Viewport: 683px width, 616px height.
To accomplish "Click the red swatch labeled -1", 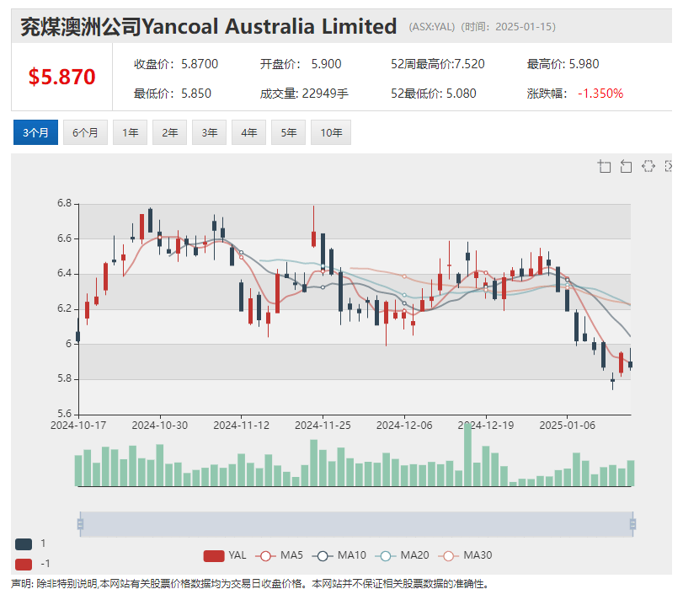I will (24, 565).
